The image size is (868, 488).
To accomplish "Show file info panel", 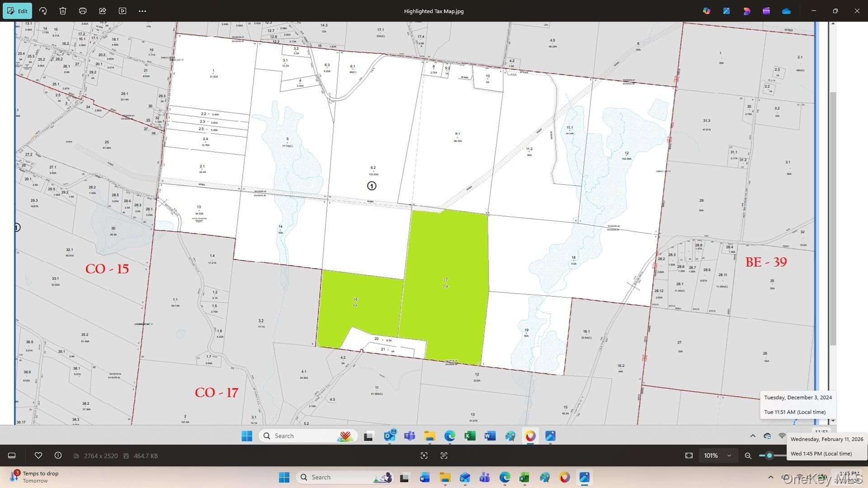I will tap(58, 455).
